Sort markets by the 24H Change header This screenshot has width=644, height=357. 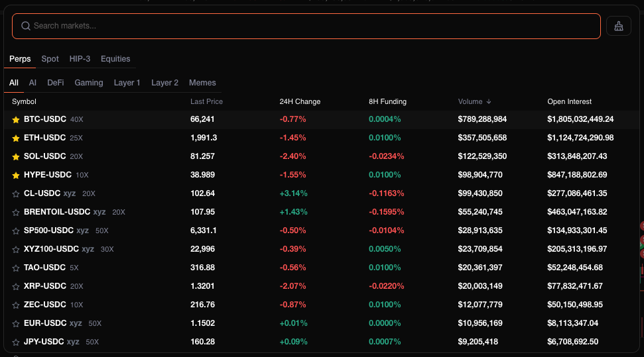[300, 102]
